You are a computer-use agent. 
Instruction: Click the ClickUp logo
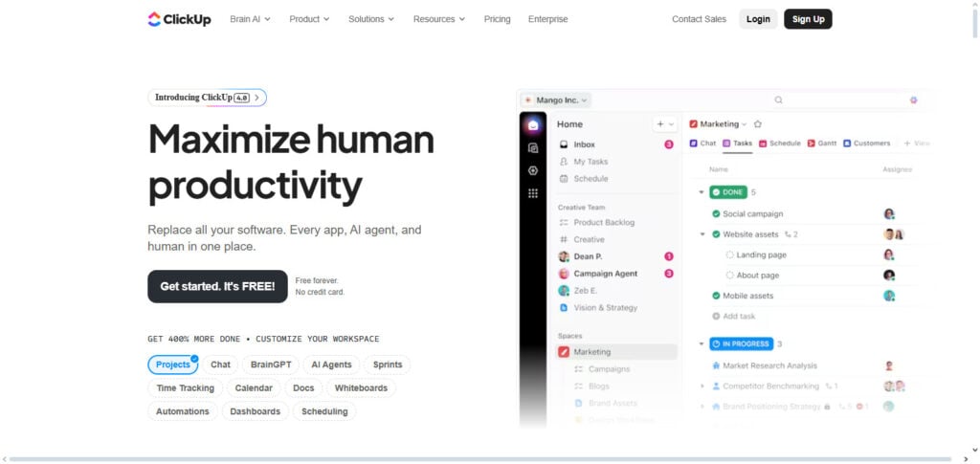[179, 19]
